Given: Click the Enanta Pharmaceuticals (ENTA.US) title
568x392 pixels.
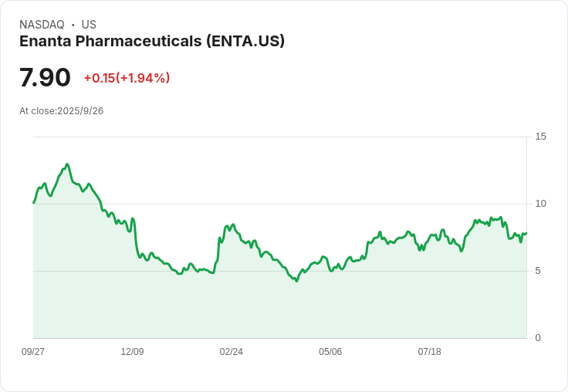Looking at the screenshot, I should 152,42.
